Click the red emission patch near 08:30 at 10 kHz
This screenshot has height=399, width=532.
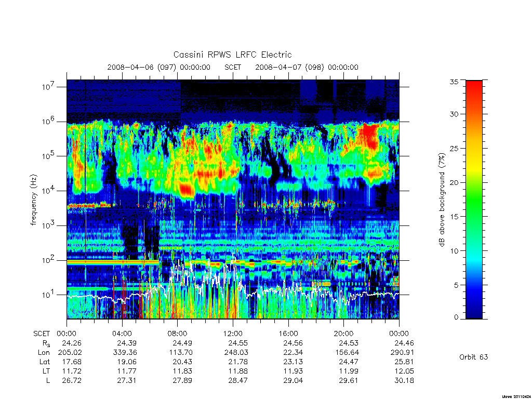point(187,189)
